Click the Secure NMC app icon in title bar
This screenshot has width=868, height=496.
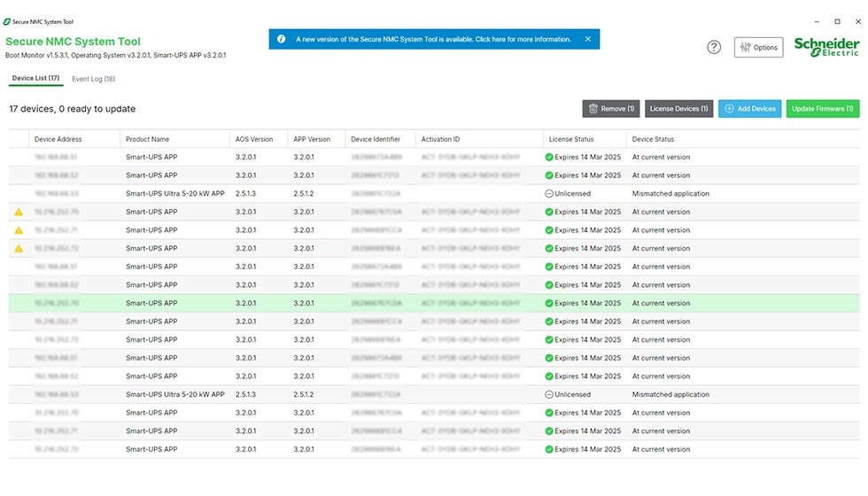pyautogui.click(x=7, y=21)
